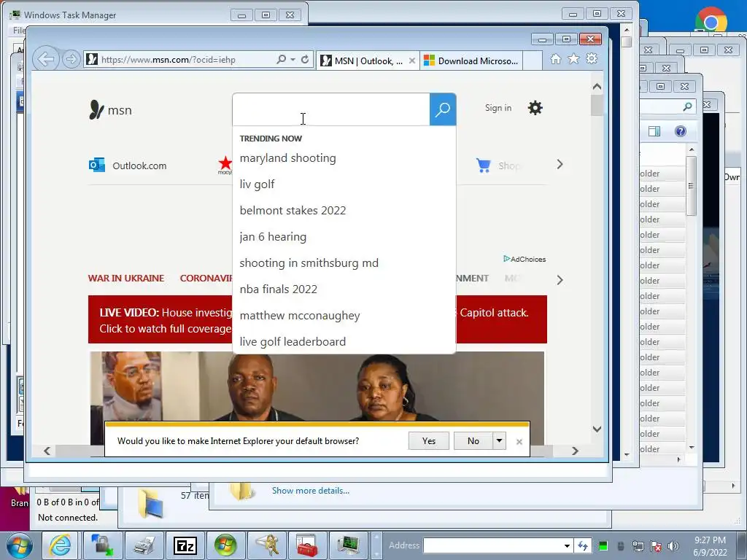Open the 7-Zip taskbar icon

(x=185, y=545)
